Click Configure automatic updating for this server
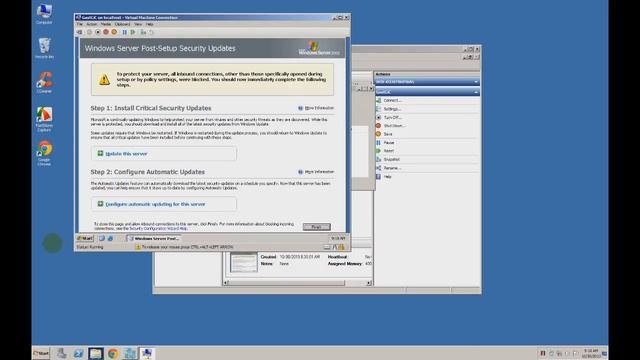 (x=155, y=204)
